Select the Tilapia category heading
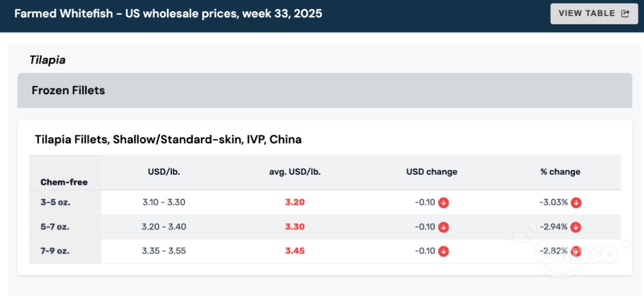The image size is (644, 298). (47, 60)
